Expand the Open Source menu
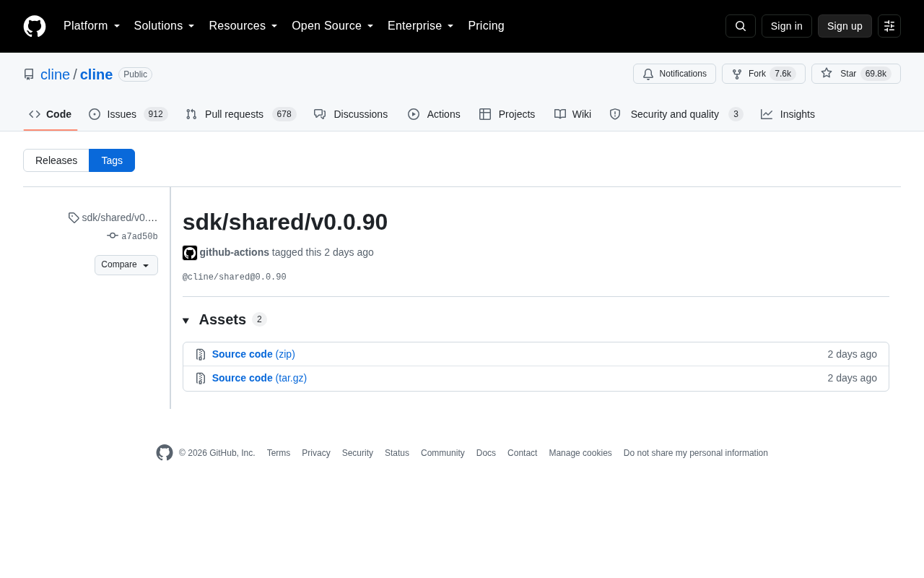 tap(333, 26)
